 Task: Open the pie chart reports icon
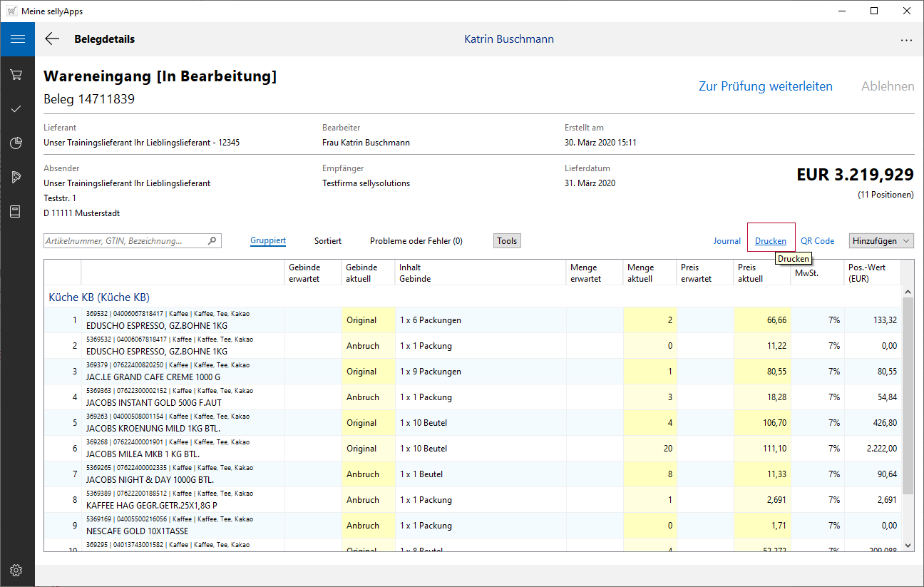17,143
